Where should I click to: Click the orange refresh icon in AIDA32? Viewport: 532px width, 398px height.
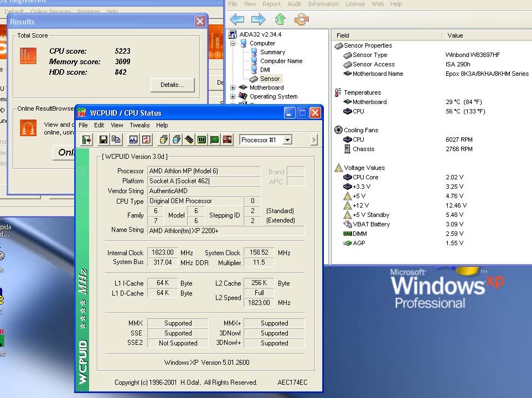coord(301,20)
